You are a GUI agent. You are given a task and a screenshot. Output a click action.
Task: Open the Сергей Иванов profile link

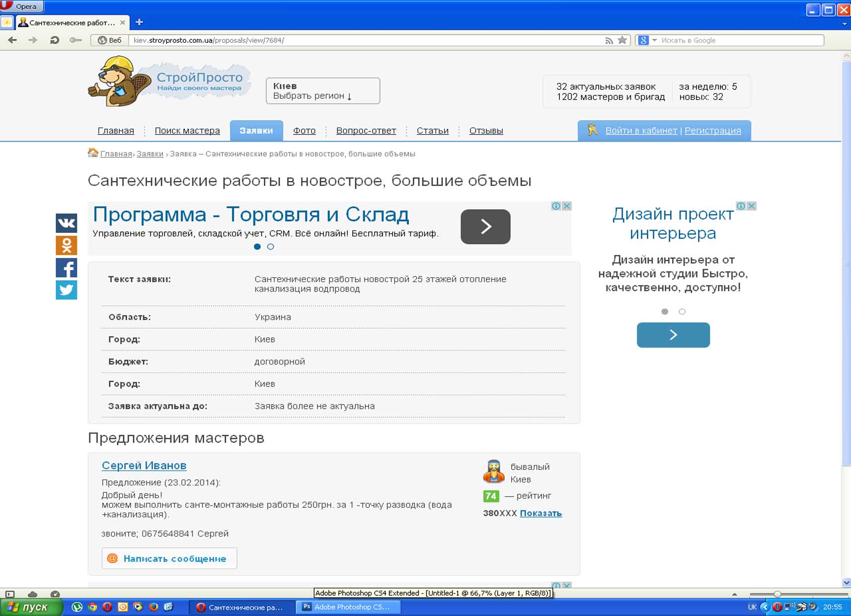coord(144,465)
